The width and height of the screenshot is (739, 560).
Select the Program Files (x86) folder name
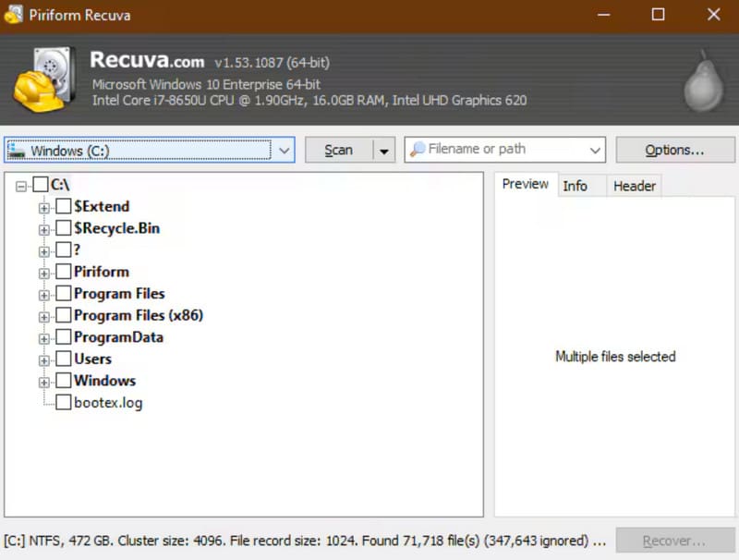coord(139,315)
